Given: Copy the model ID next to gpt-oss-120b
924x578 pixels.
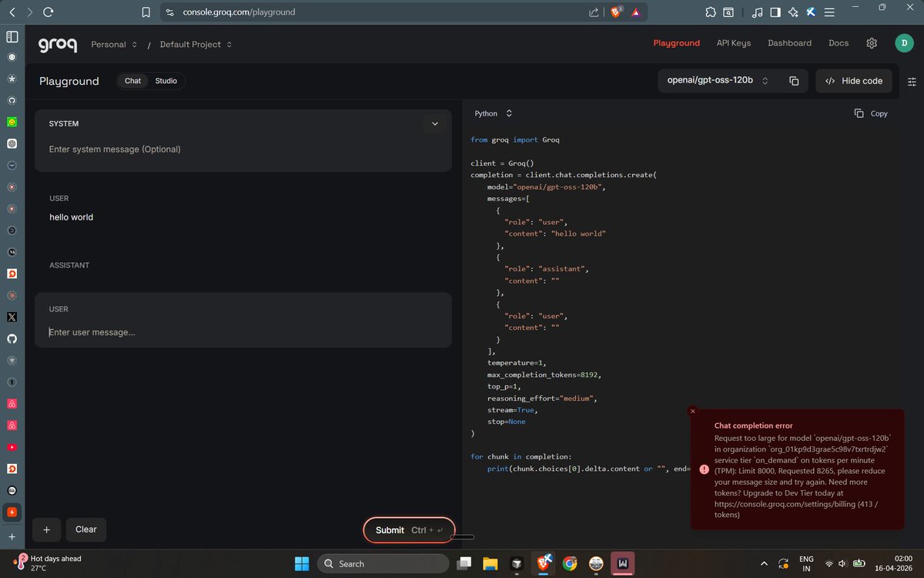Looking at the screenshot, I should 794,81.
